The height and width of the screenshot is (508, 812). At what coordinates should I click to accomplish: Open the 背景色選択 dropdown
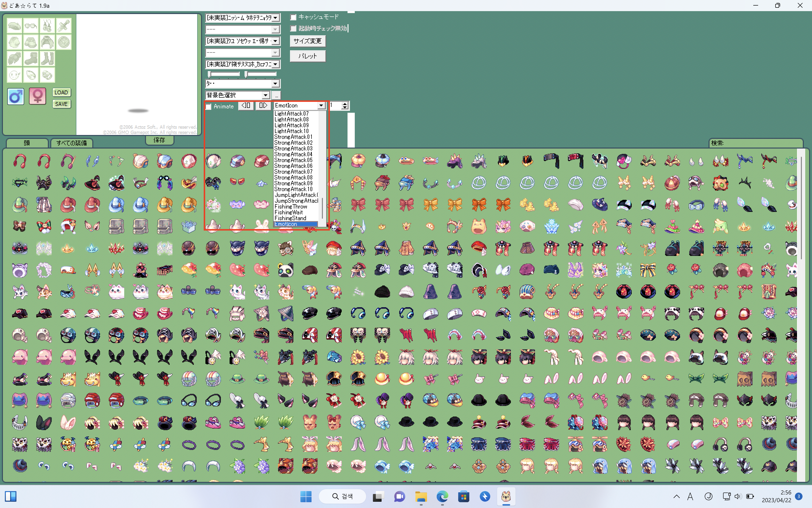(x=265, y=95)
